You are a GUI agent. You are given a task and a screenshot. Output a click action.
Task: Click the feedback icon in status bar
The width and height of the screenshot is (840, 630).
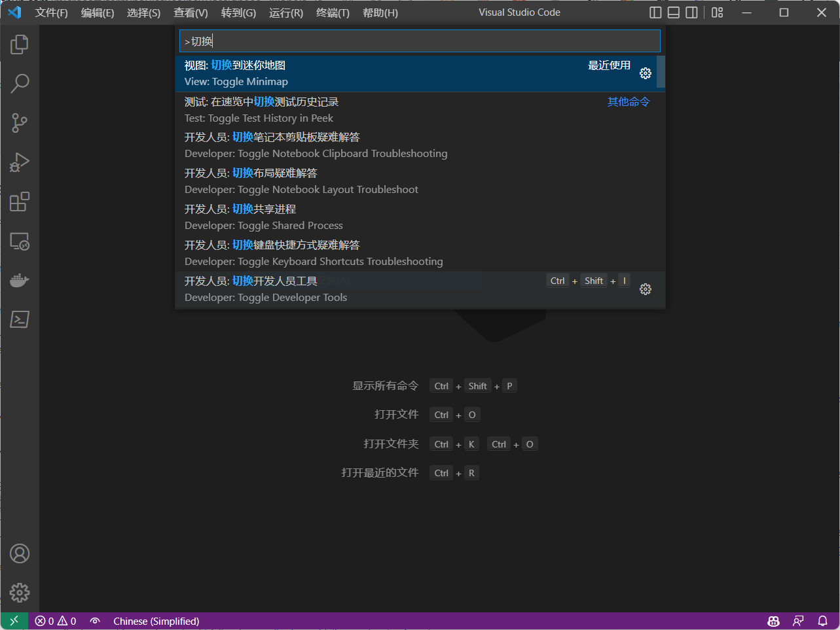coord(798,621)
